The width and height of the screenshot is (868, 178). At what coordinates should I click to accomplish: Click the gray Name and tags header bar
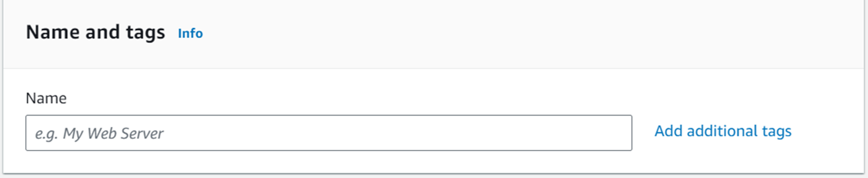coord(433,34)
